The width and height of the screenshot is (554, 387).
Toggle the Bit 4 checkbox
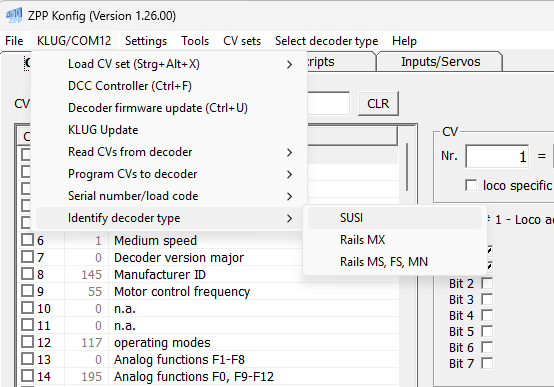(x=487, y=315)
